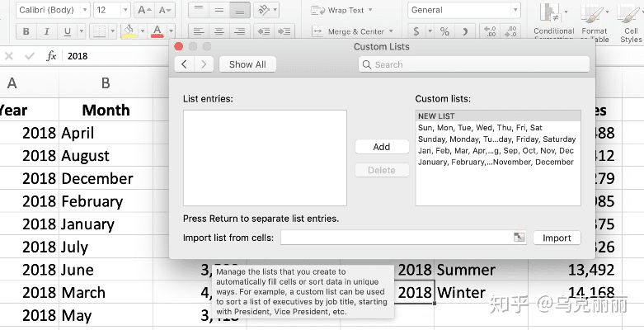Click the range selector icon in import field
Screen dimensions: 644x330
point(519,238)
